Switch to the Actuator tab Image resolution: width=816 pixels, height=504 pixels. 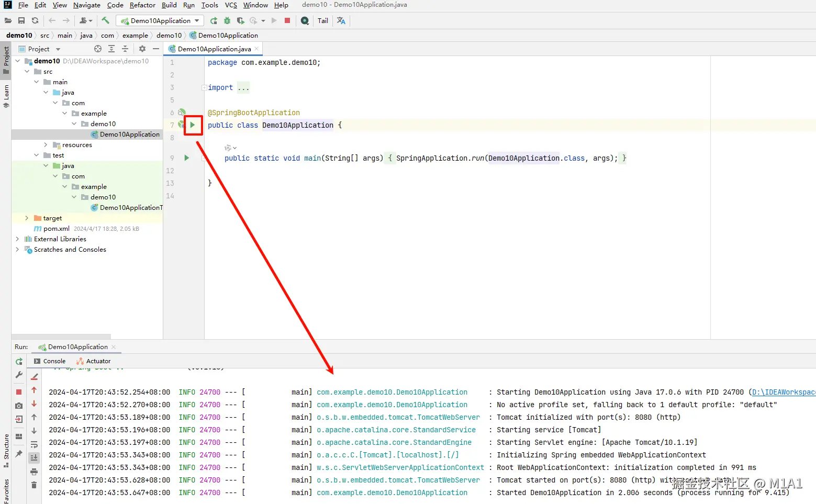[98, 361]
